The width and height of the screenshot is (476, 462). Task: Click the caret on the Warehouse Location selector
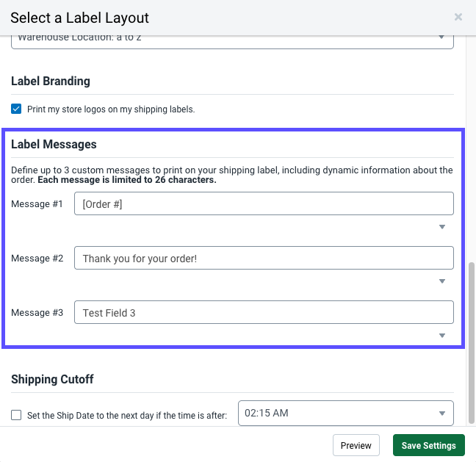(x=441, y=37)
